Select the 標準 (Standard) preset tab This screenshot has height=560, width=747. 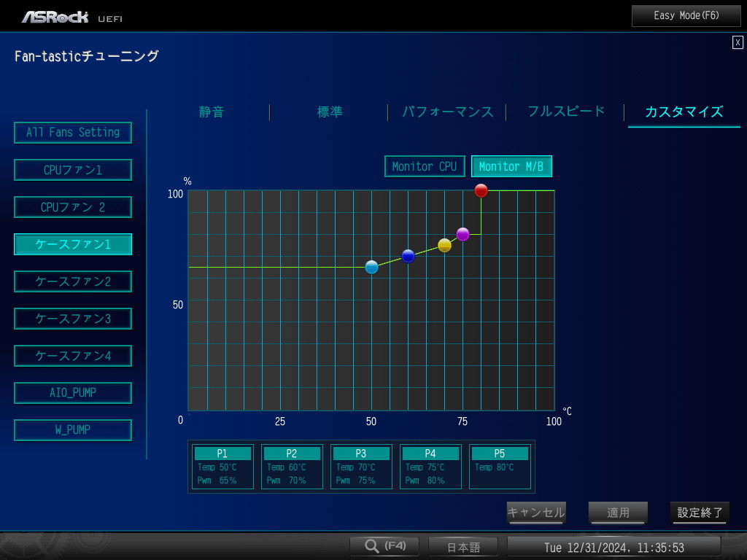330,112
